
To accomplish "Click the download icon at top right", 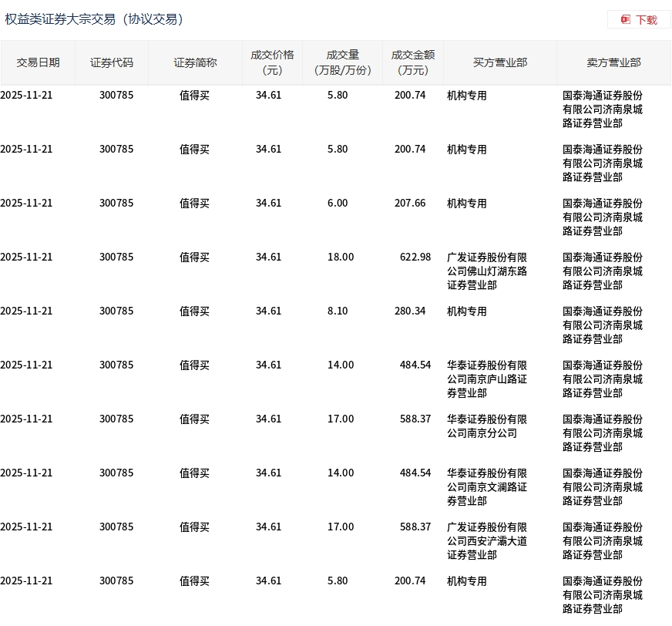I will 626,19.
